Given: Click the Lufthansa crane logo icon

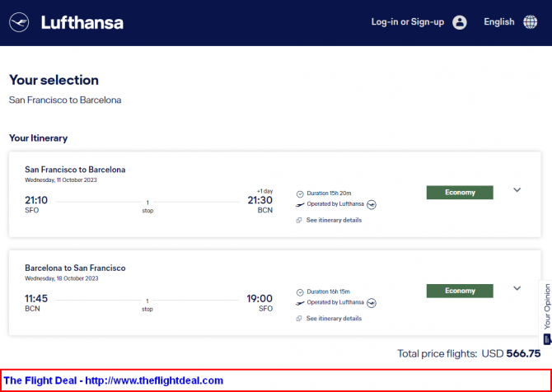Looking at the screenshot, I should point(19,22).
